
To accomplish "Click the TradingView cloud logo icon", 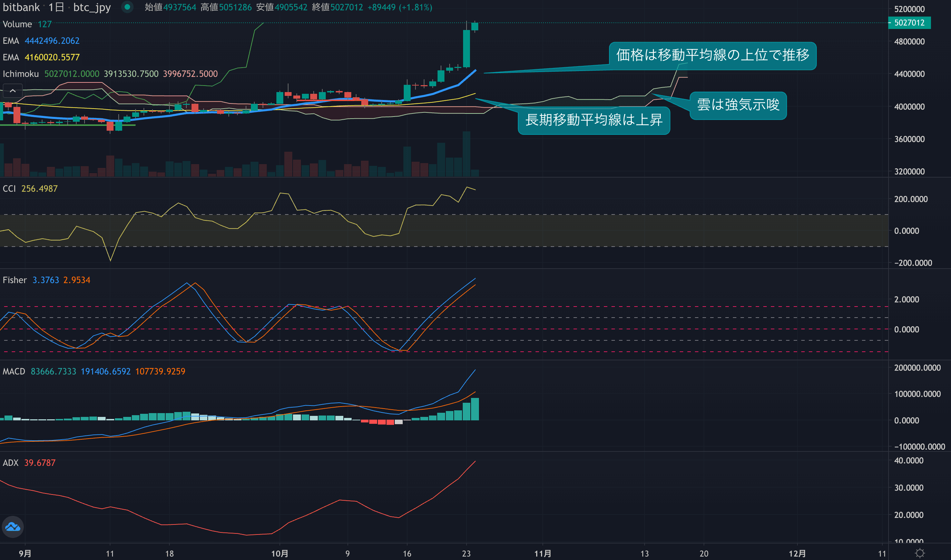I will pyautogui.click(x=13, y=527).
